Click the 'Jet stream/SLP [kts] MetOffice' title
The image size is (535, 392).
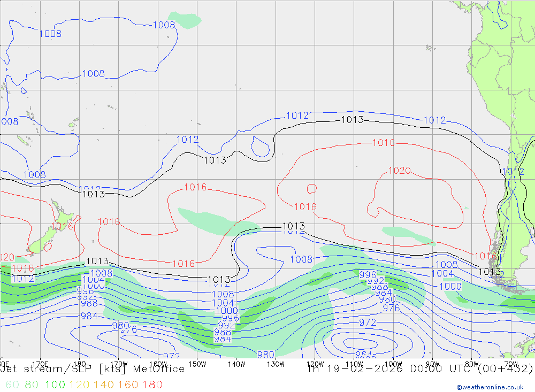pyautogui.click(x=93, y=369)
